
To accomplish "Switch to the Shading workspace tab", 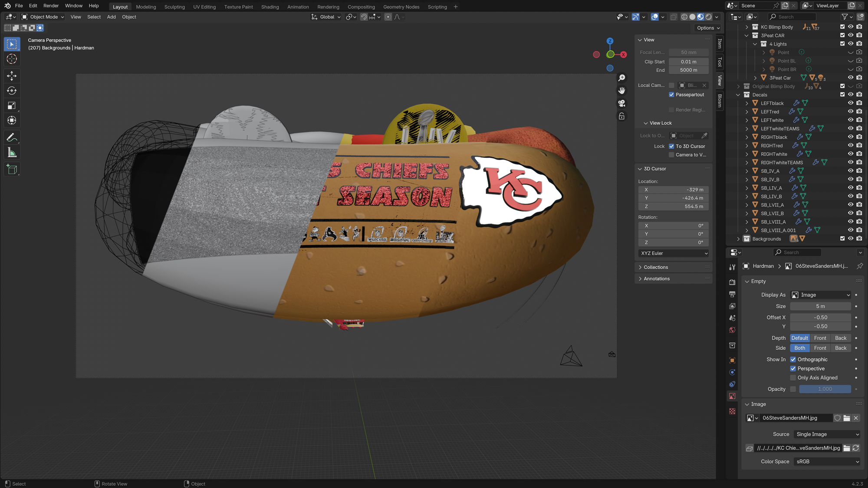I will click(x=270, y=7).
